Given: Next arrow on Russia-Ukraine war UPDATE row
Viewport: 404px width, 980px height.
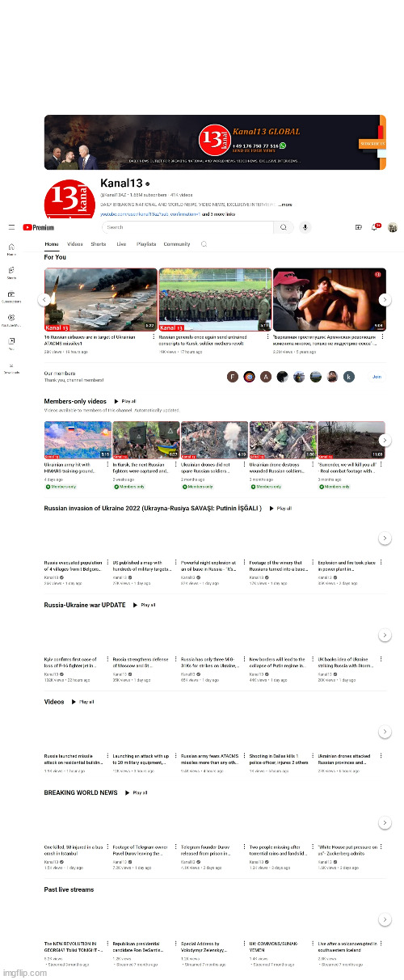Looking at the screenshot, I should point(385,636).
